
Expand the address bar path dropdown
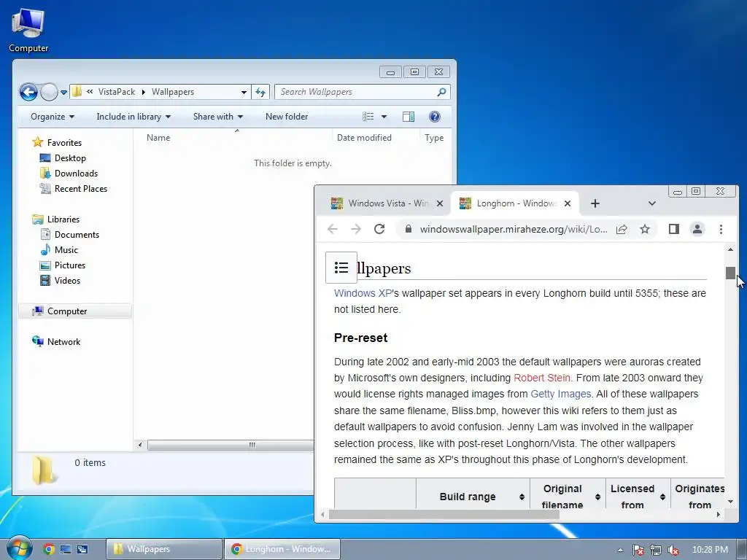[x=244, y=92]
